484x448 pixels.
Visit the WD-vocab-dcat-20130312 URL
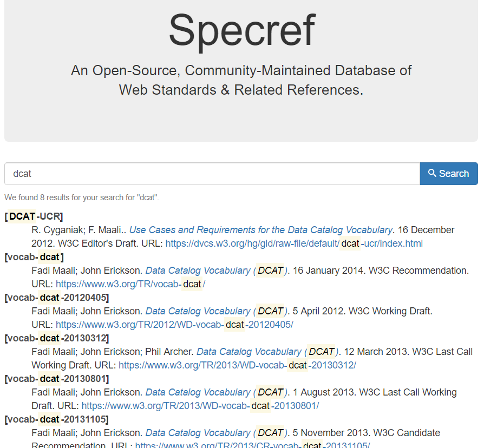pos(237,365)
